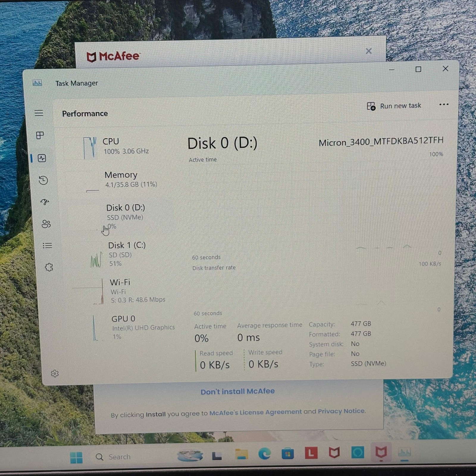Open Microsoft Store from the taskbar
Image resolution: width=476 pixels, height=476 pixels.
click(288, 454)
